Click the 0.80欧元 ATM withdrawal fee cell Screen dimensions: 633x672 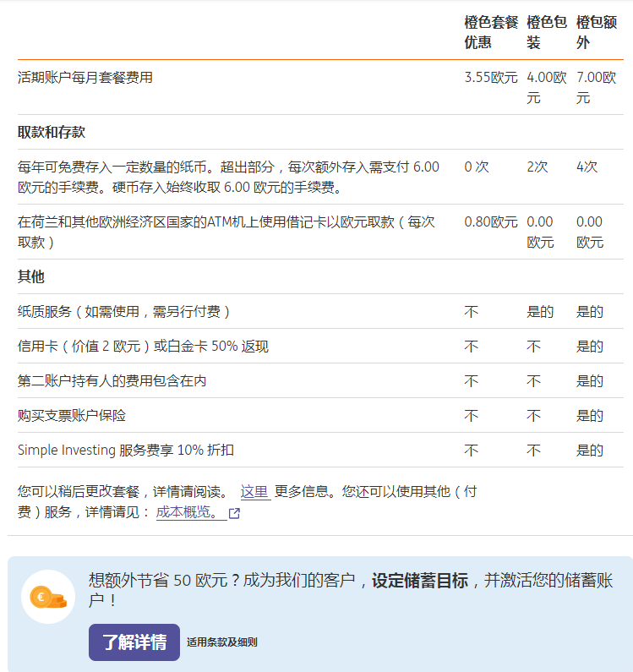(x=490, y=222)
